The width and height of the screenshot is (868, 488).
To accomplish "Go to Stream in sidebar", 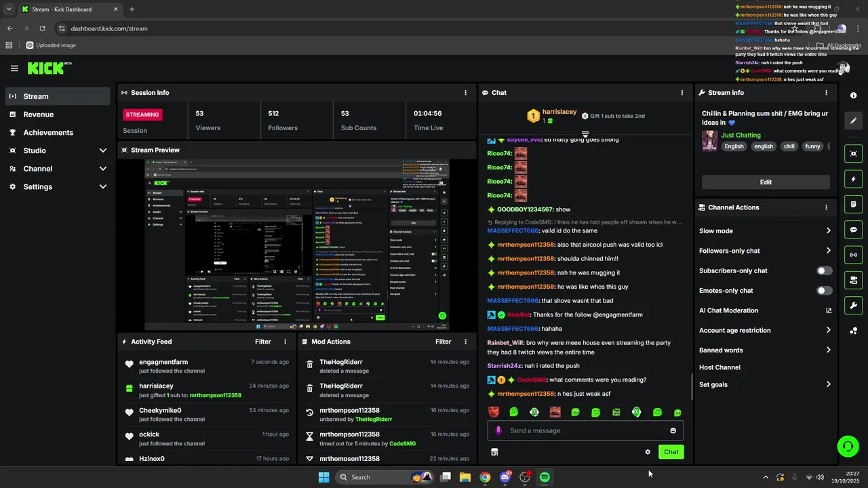I will [58, 96].
